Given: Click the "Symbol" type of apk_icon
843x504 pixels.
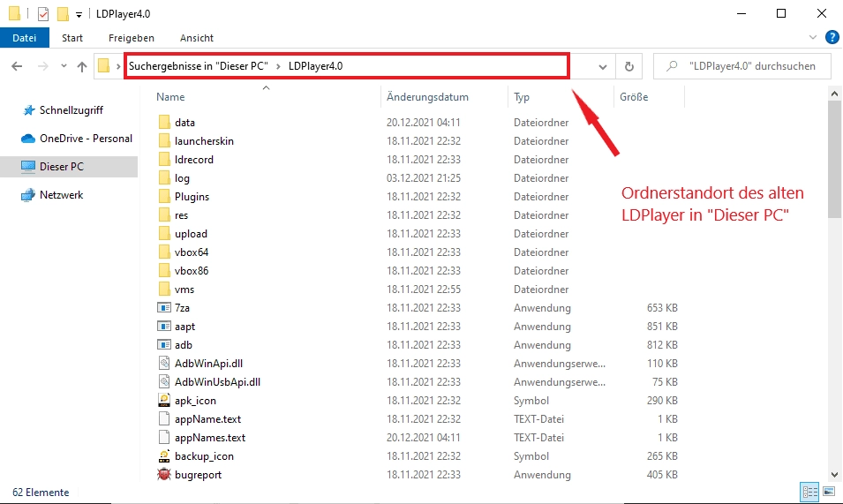Looking at the screenshot, I should point(531,401).
